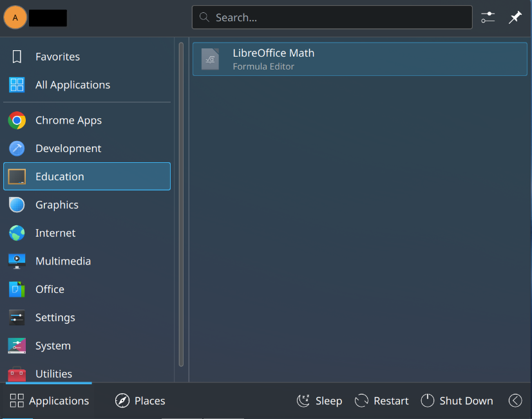Click the Sleep button label
Viewport: 532px width, 419px height.
pyautogui.click(x=328, y=401)
